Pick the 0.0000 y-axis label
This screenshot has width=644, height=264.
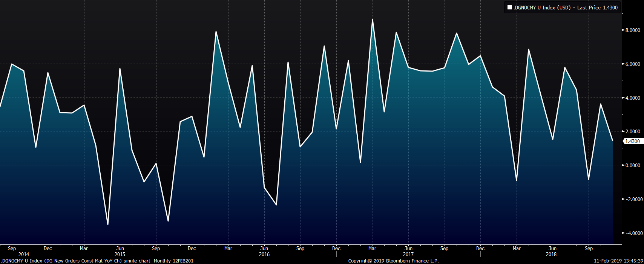click(632, 165)
